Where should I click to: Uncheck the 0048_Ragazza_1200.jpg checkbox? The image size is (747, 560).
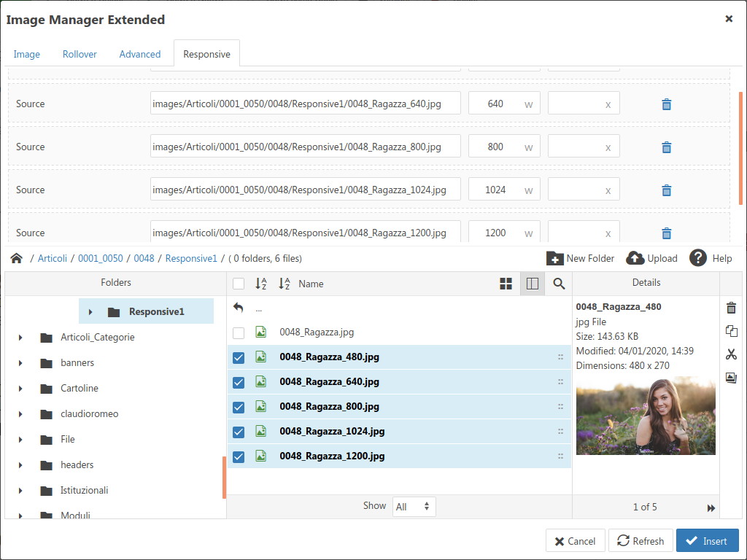[239, 456]
